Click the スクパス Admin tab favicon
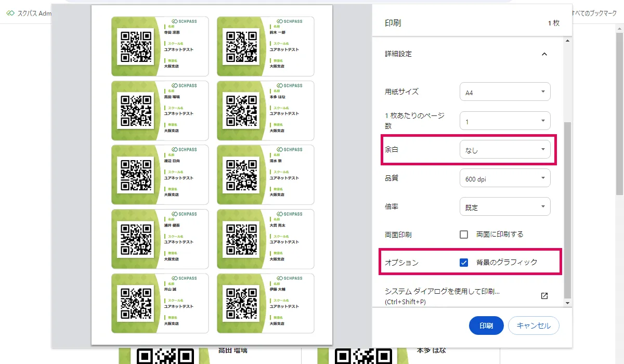 10,13
